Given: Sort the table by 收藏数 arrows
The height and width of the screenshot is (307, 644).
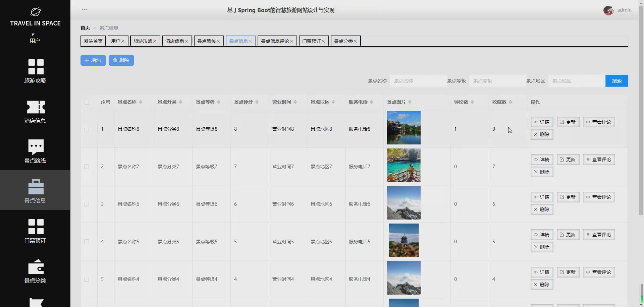Looking at the screenshot, I should point(511,102).
